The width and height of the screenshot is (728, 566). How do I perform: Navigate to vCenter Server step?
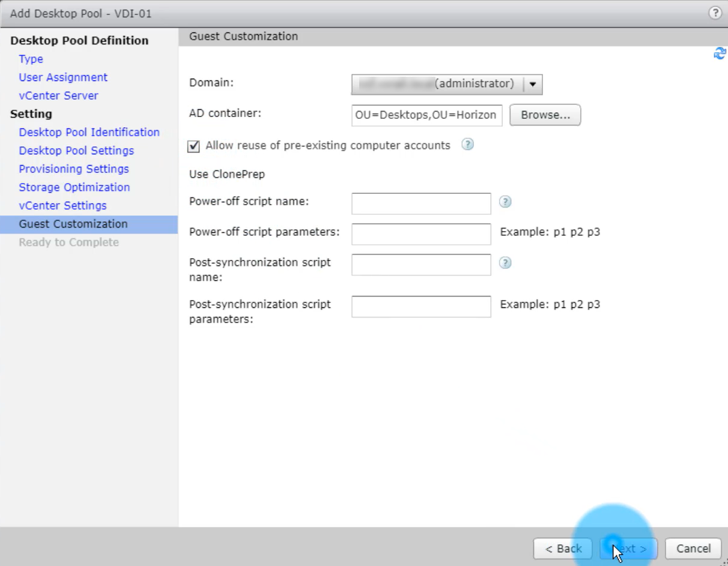[x=58, y=95]
